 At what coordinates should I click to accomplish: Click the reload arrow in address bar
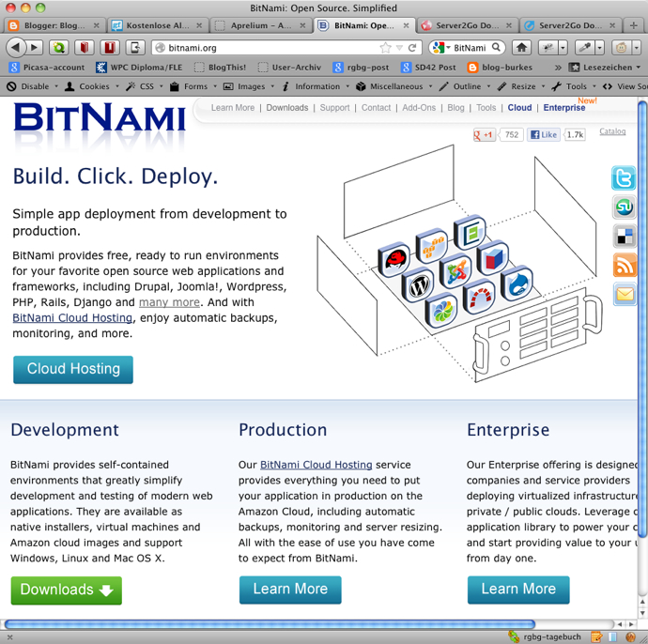pyautogui.click(x=412, y=48)
